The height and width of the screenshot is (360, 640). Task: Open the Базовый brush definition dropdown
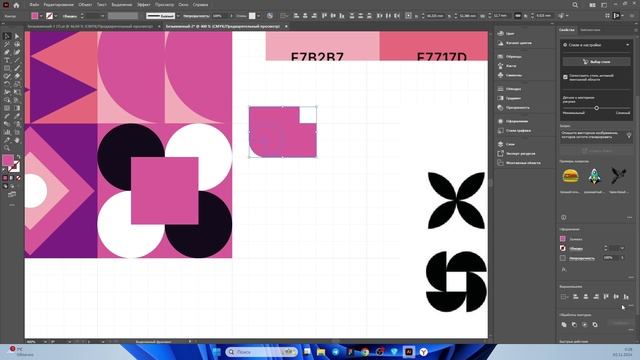[178, 16]
